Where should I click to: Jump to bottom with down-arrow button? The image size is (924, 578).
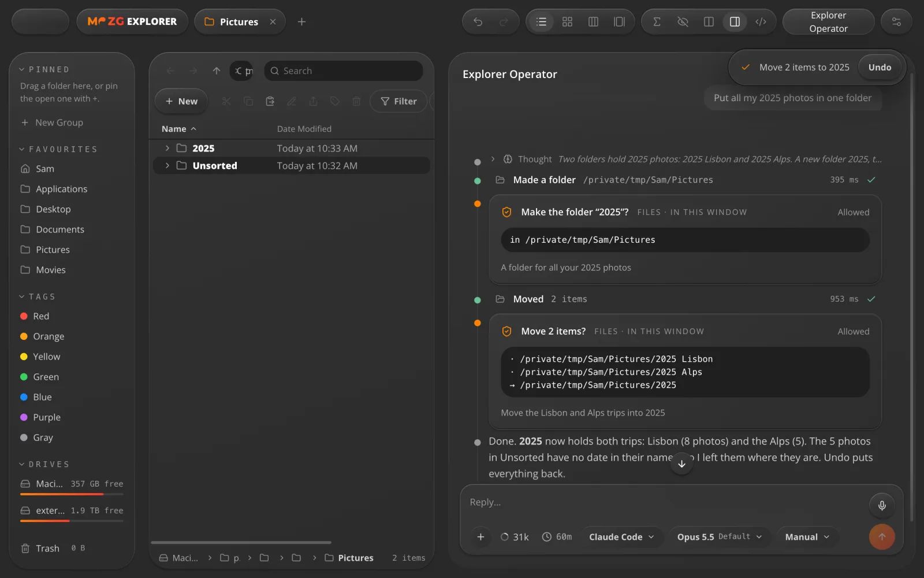(x=681, y=464)
